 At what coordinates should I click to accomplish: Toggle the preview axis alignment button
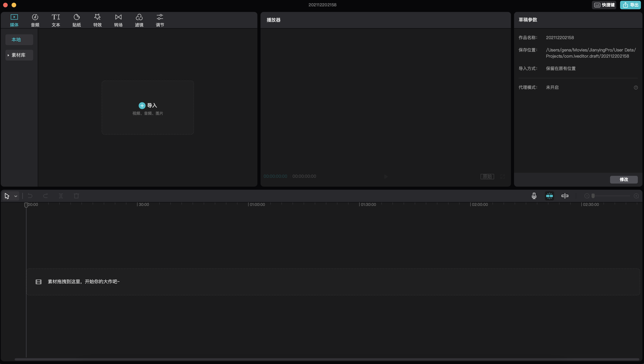click(565, 196)
